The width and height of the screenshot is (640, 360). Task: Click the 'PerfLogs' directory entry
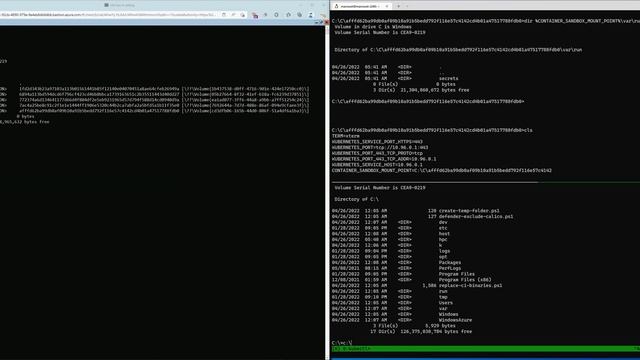[450, 269]
